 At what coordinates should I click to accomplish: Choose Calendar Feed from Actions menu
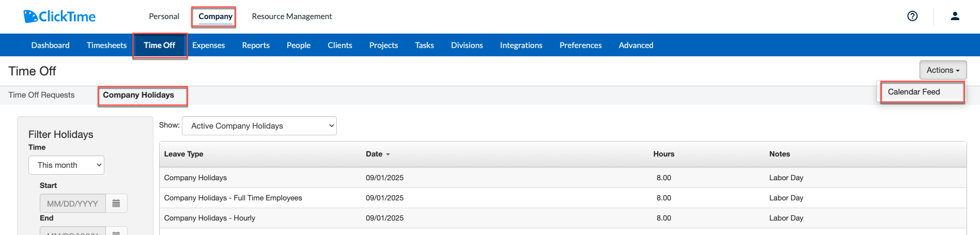click(913, 92)
